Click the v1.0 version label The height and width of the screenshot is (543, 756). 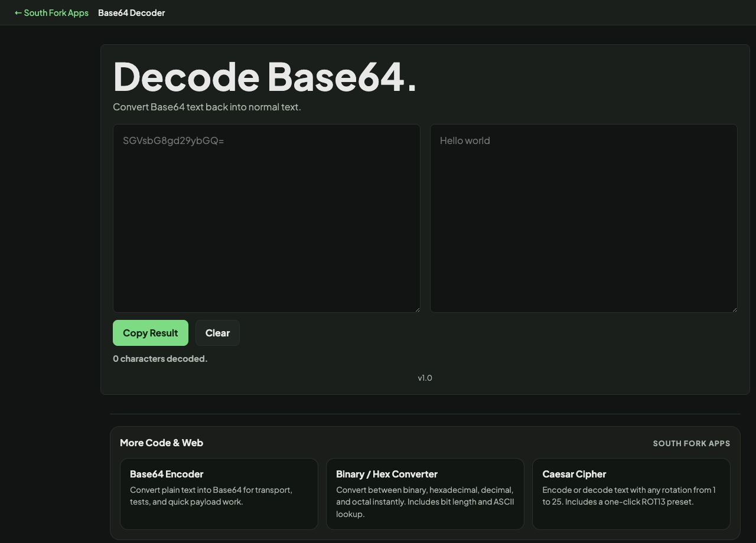pos(425,378)
